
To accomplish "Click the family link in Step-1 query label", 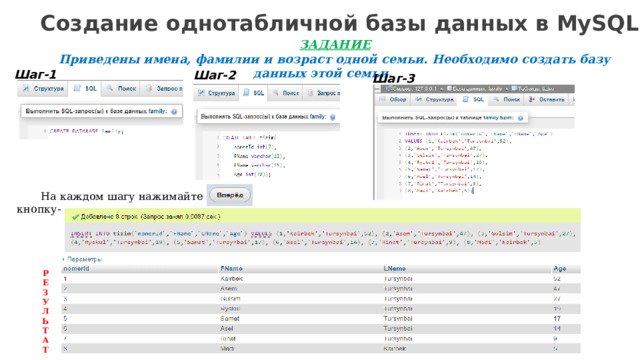I will (158, 111).
